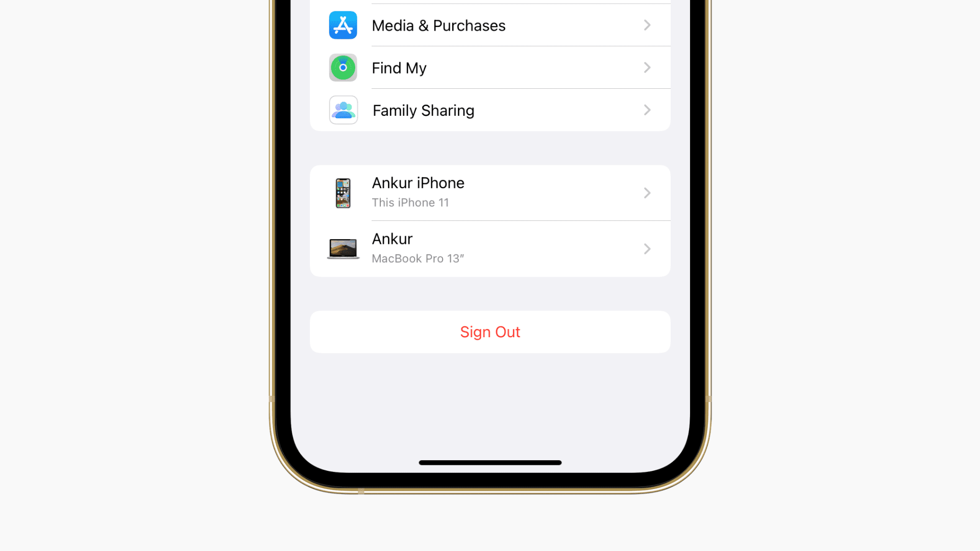Toggle Find My for this account
Viewport: 980px width, 551px height.
tap(490, 67)
